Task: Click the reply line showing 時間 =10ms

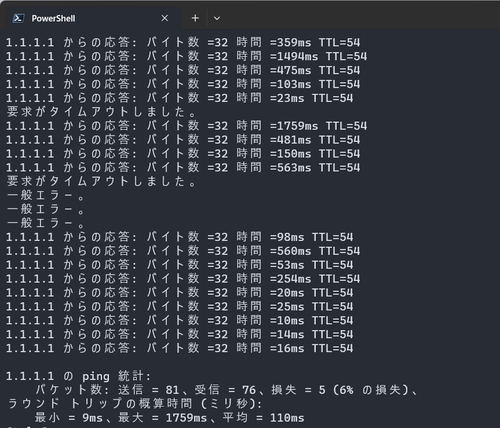Action: pos(179,320)
